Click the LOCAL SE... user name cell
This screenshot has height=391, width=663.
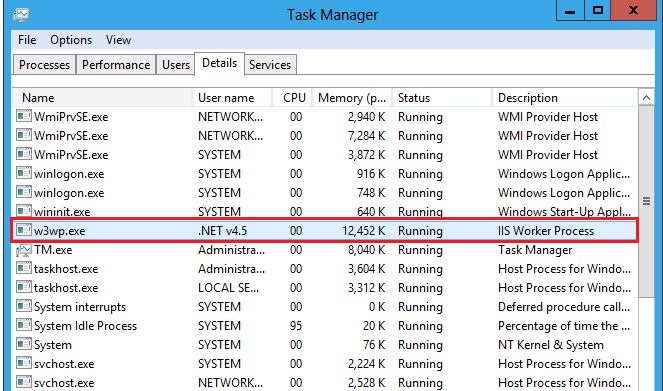pos(228,288)
